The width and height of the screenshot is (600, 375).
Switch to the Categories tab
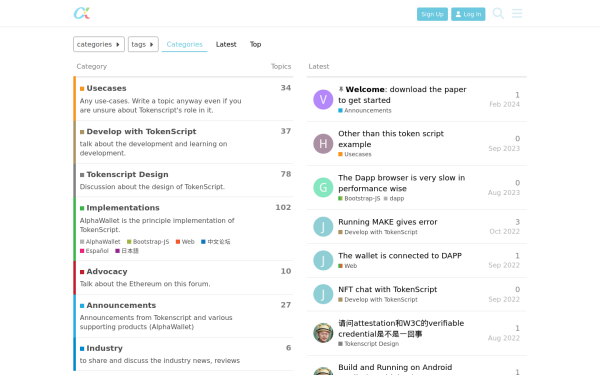[x=184, y=44]
